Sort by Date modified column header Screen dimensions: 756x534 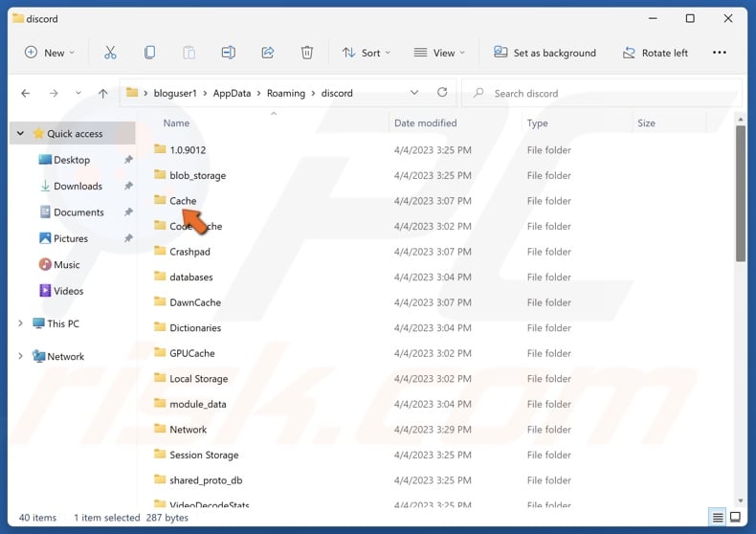[x=425, y=122]
